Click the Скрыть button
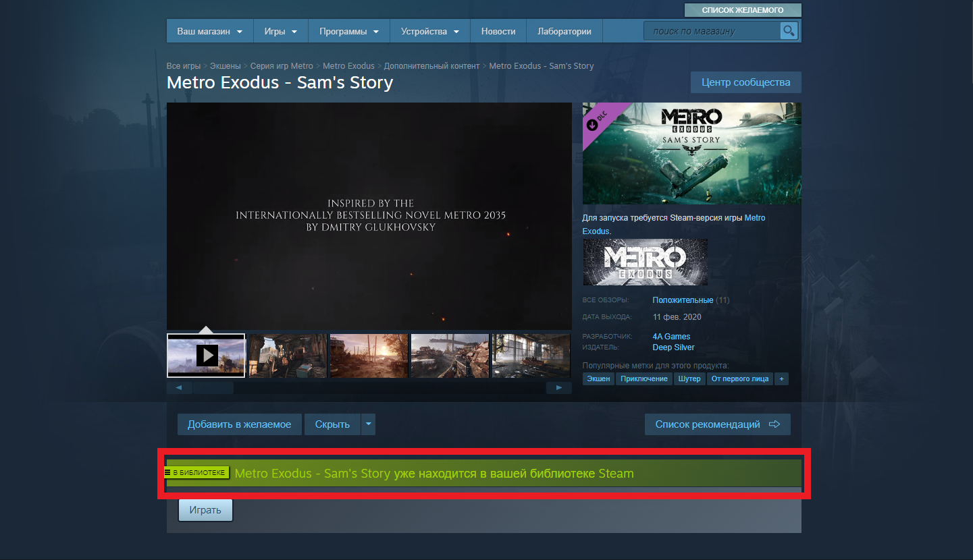This screenshot has width=973, height=560. point(332,424)
